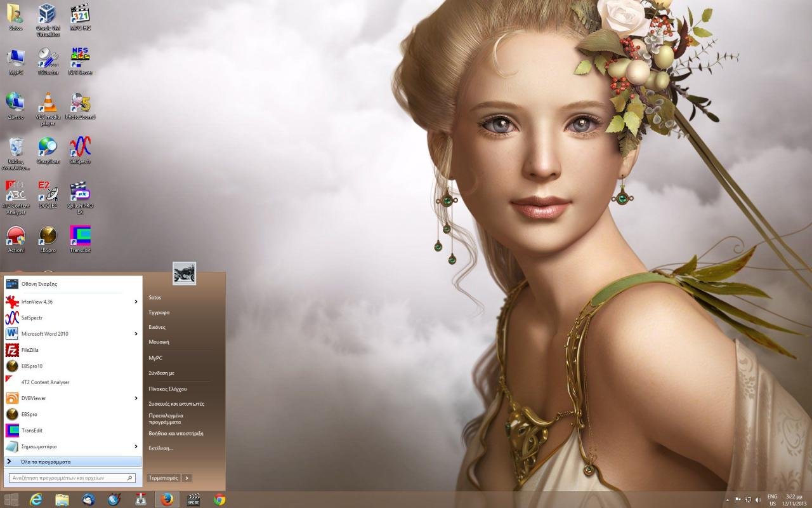Open Firefox from the taskbar

166,499
